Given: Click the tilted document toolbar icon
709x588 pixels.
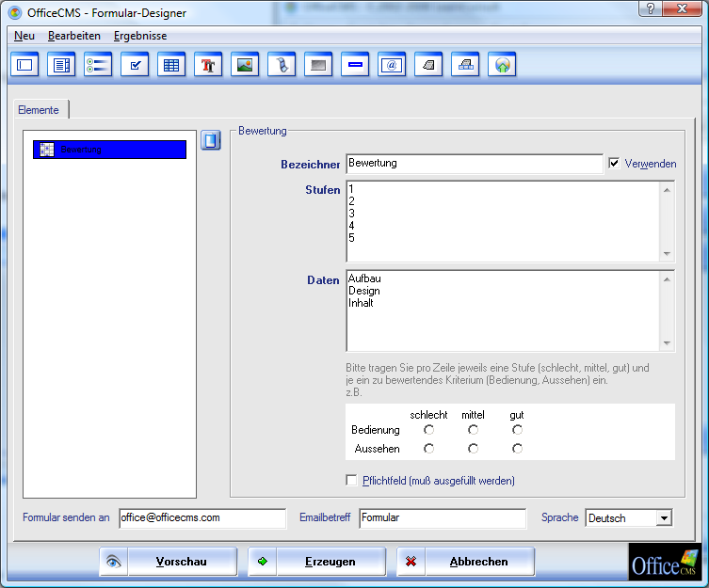Looking at the screenshot, I should coord(428,65).
